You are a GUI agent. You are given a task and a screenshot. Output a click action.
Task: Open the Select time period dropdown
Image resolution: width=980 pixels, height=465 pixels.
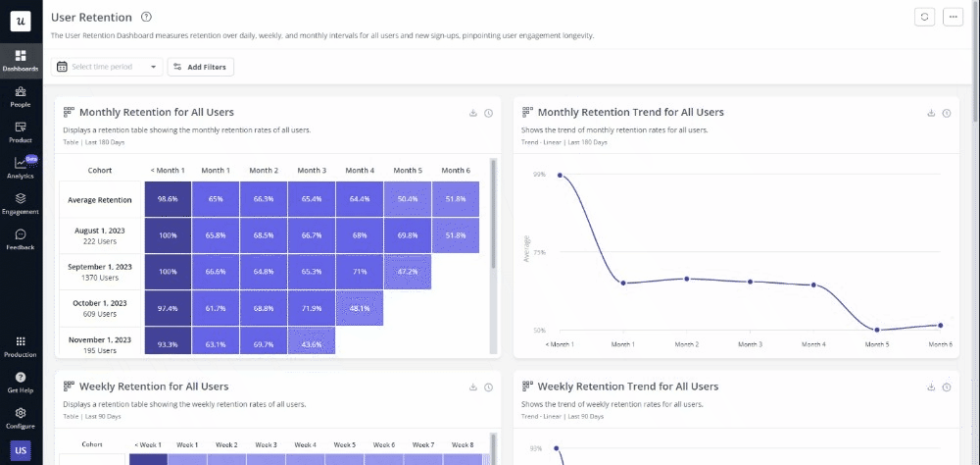pyautogui.click(x=107, y=67)
